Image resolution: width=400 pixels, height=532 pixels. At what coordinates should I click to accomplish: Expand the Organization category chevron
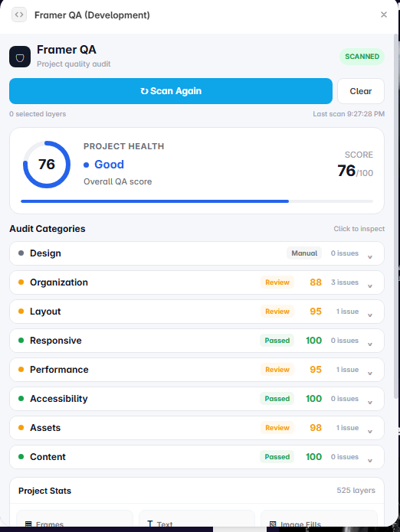tap(370, 286)
